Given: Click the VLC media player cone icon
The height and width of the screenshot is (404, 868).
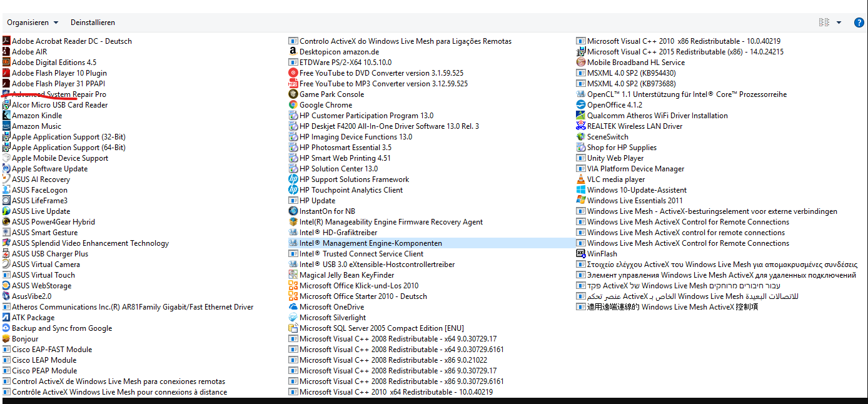Looking at the screenshot, I should [581, 179].
